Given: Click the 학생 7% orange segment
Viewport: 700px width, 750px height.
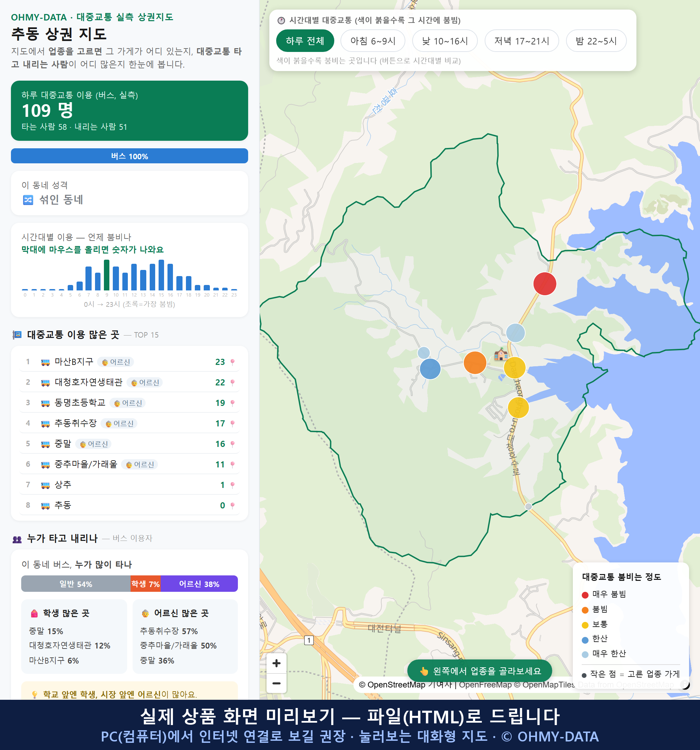Looking at the screenshot, I should [146, 584].
